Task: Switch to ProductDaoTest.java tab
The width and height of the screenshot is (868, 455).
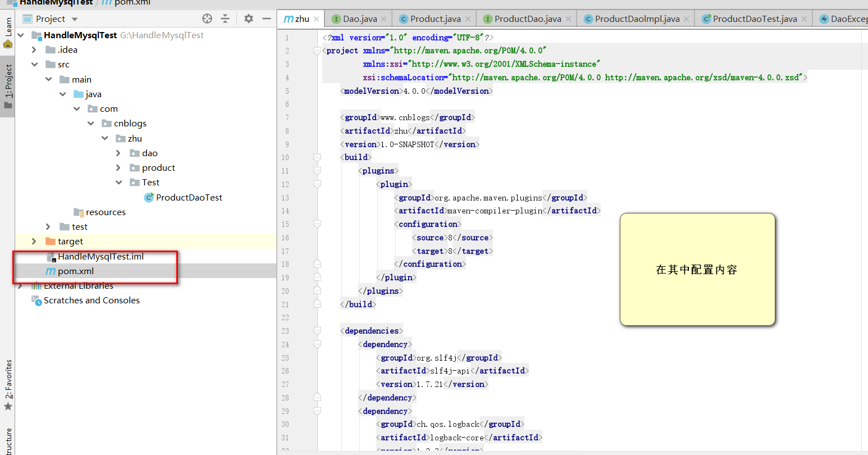Action: tap(755, 19)
